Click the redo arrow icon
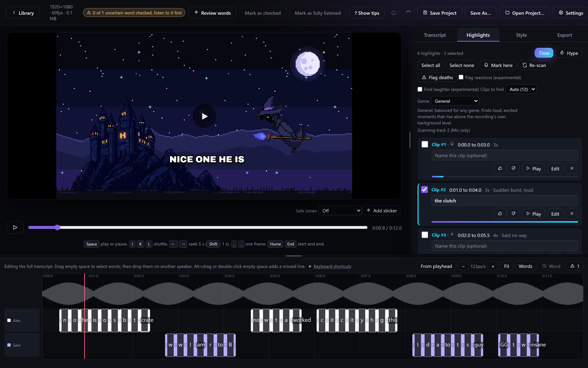Screen dimensions: 588x368 [408, 13]
